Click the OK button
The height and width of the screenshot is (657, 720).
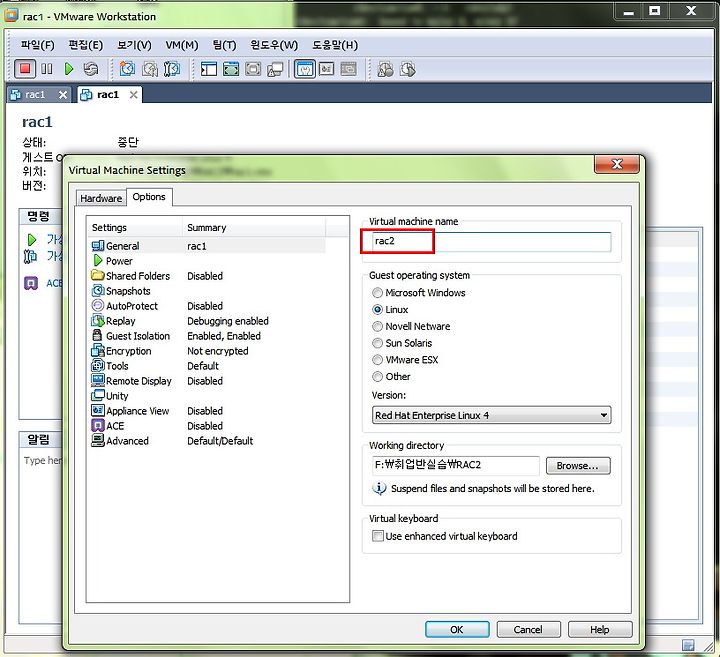457,629
